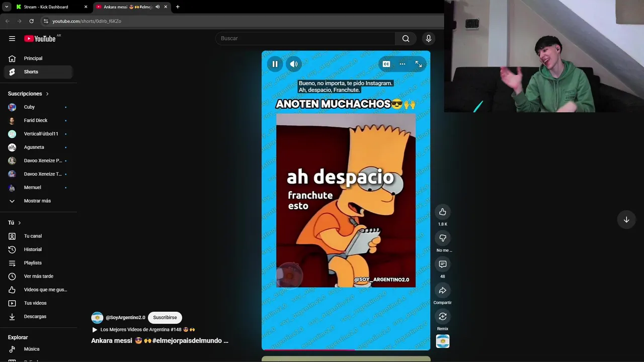Click the Suscribirse button
Image resolution: width=644 pixels, height=362 pixels.
[x=165, y=317]
